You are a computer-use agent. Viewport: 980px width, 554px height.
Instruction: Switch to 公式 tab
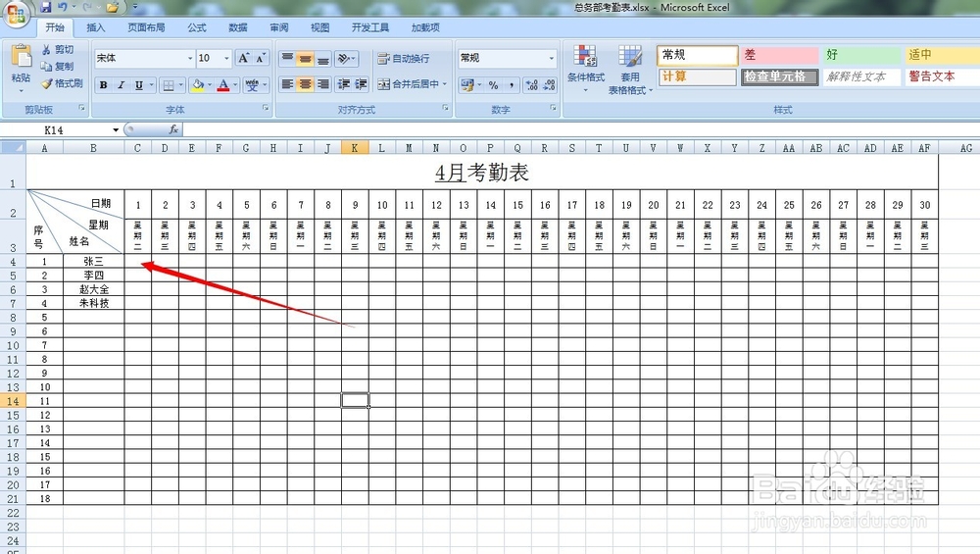(x=197, y=27)
